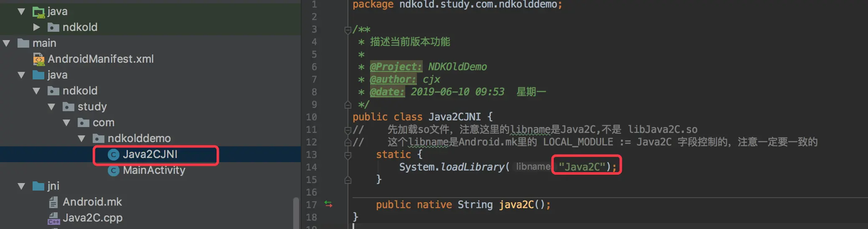868x229 pixels.
Task: Click the main folder icon
Action: (23, 43)
